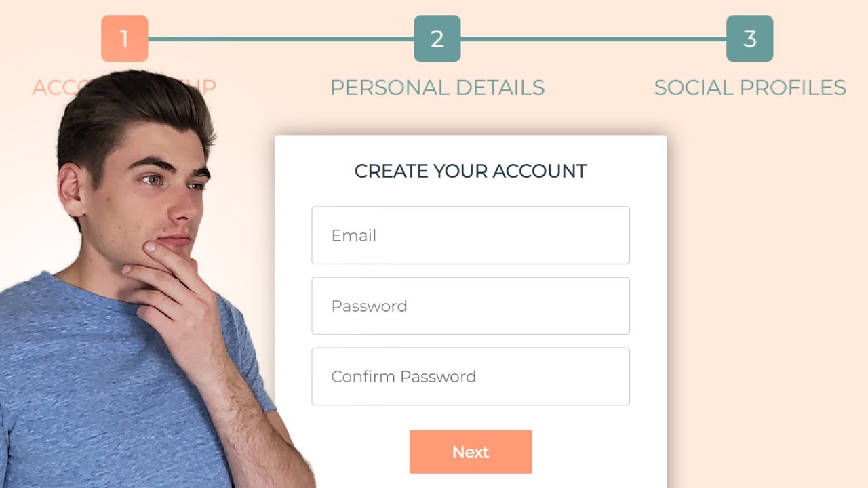
Task: Click into the Password field
Action: pos(471,306)
